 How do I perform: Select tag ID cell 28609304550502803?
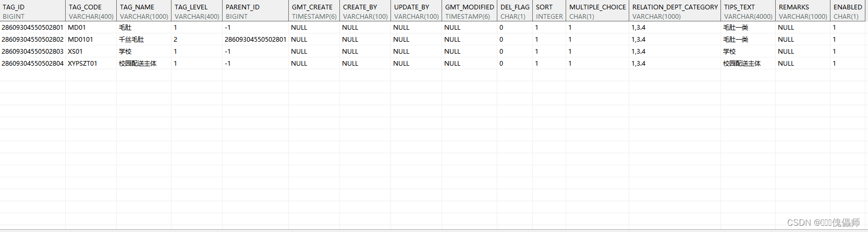tap(32, 52)
